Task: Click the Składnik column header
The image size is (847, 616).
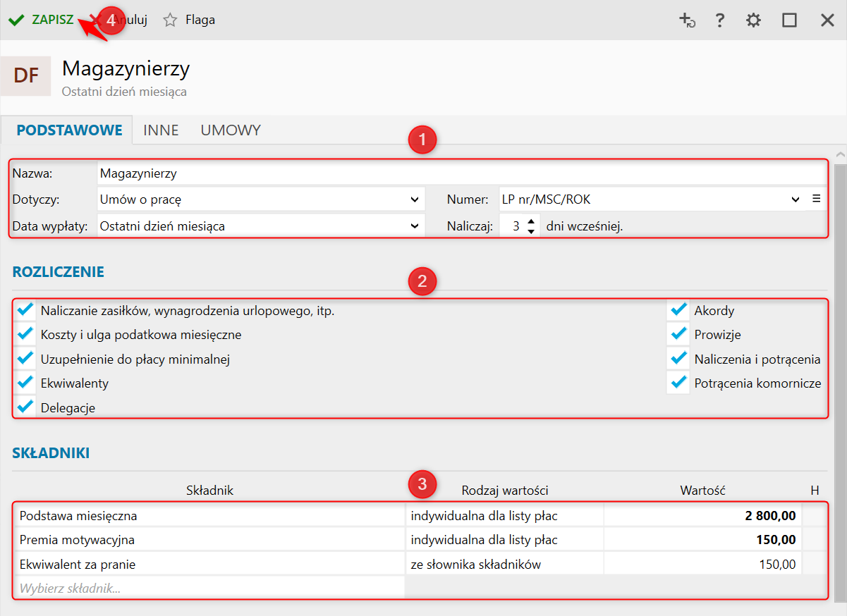Action: (209, 490)
